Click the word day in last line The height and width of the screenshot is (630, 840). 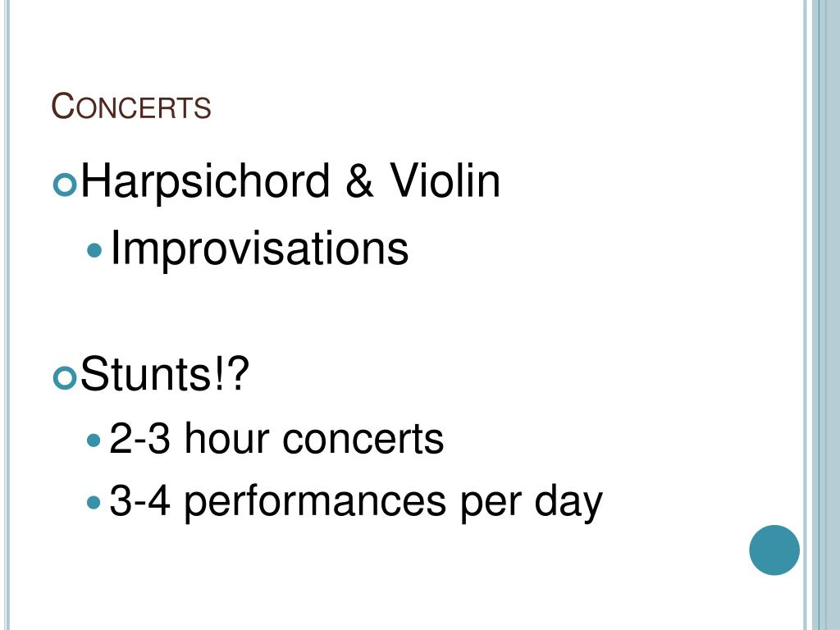pyautogui.click(x=568, y=504)
